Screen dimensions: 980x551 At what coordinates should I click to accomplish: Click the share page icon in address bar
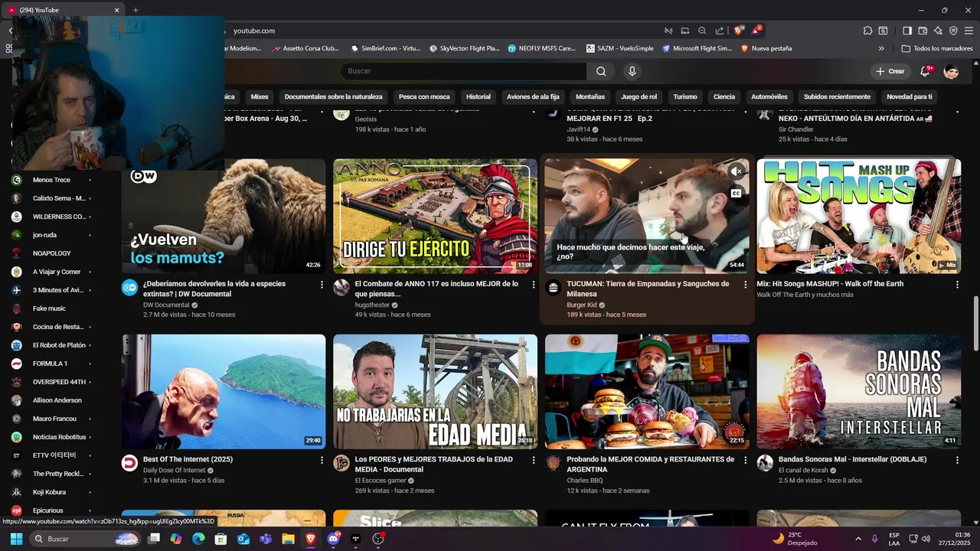[720, 31]
